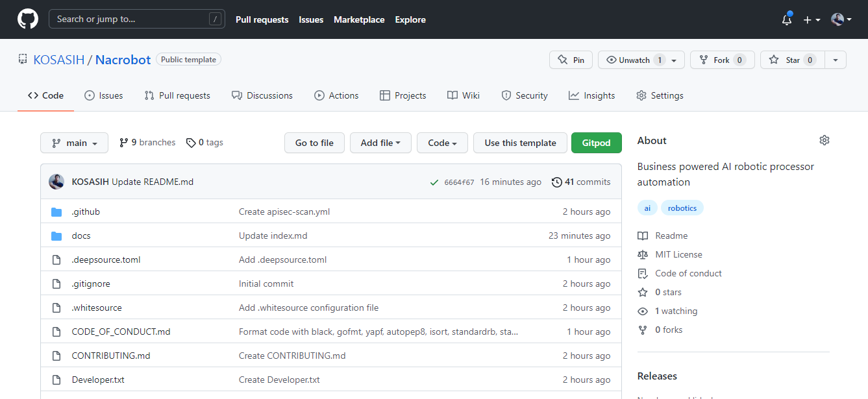Open the Add .whitesource configuration file commit
Screen dimensions: 868x399
pyautogui.click(x=308, y=308)
